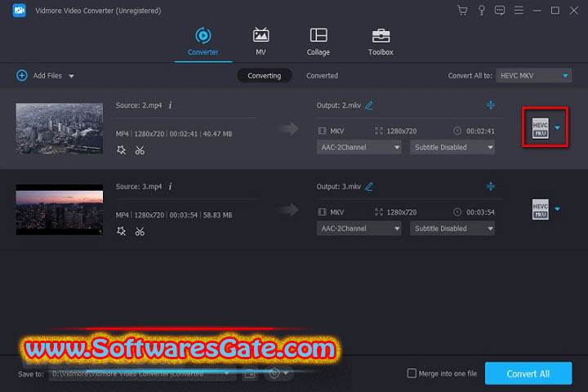Click the Vidmore app logo icon
This screenshot has height=392, width=588.
tap(19, 11)
